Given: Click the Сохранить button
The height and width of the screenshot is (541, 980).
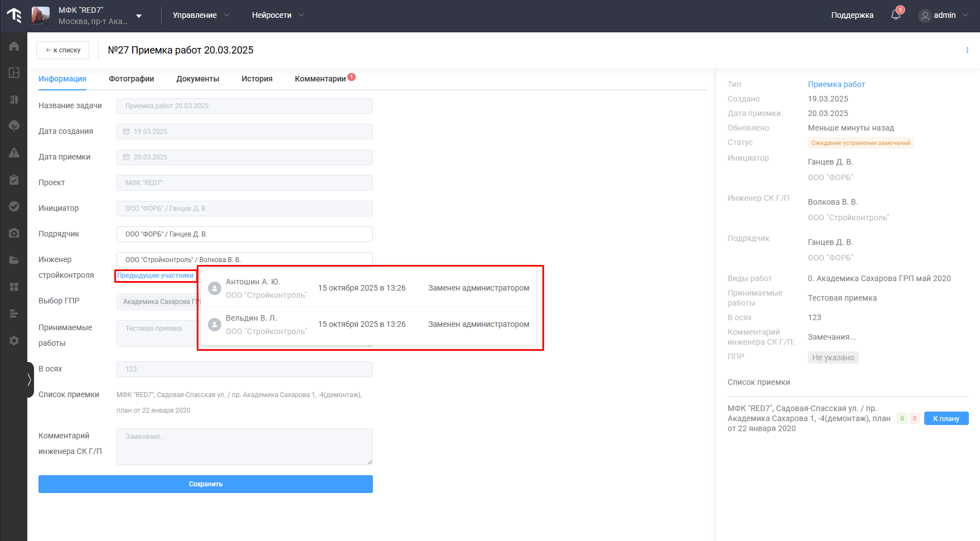Looking at the screenshot, I should (x=205, y=484).
